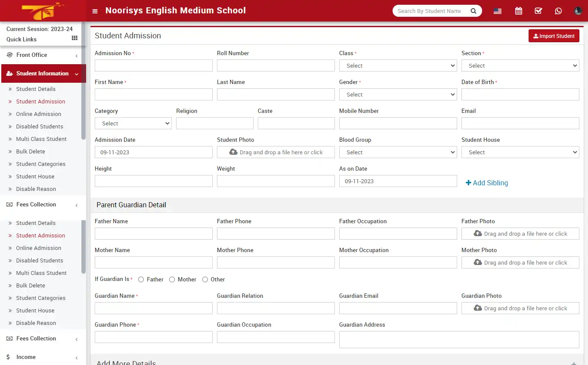
Task: Open the language selector flag icon
Action: point(497,11)
